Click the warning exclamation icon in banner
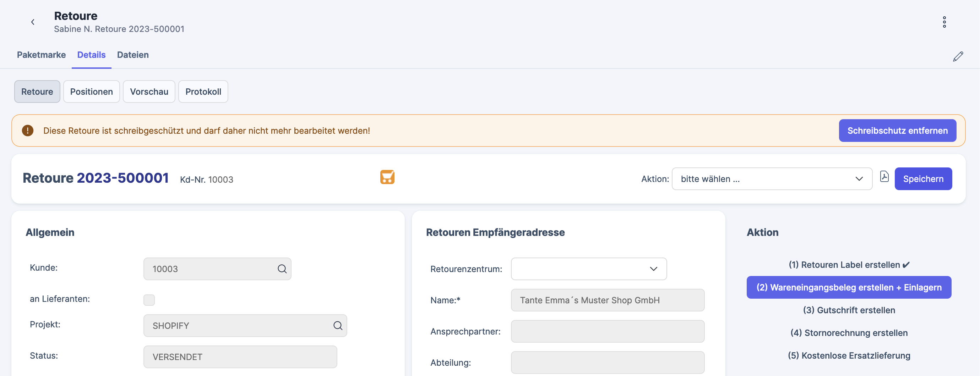The width and height of the screenshot is (980, 376). click(28, 131)
